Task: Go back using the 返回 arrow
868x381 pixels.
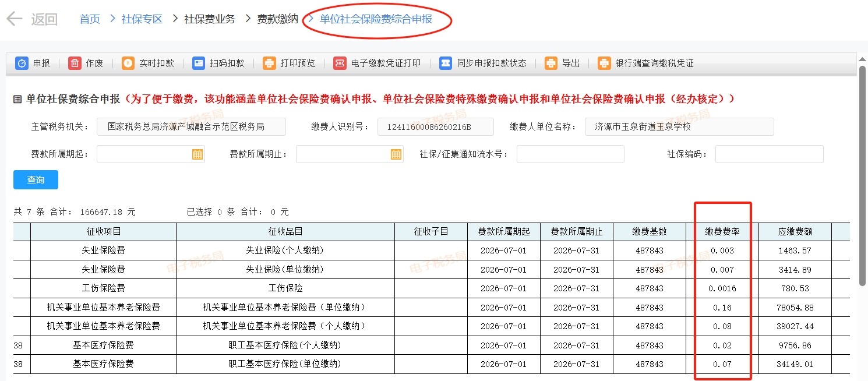Action: tap(15, 19)
